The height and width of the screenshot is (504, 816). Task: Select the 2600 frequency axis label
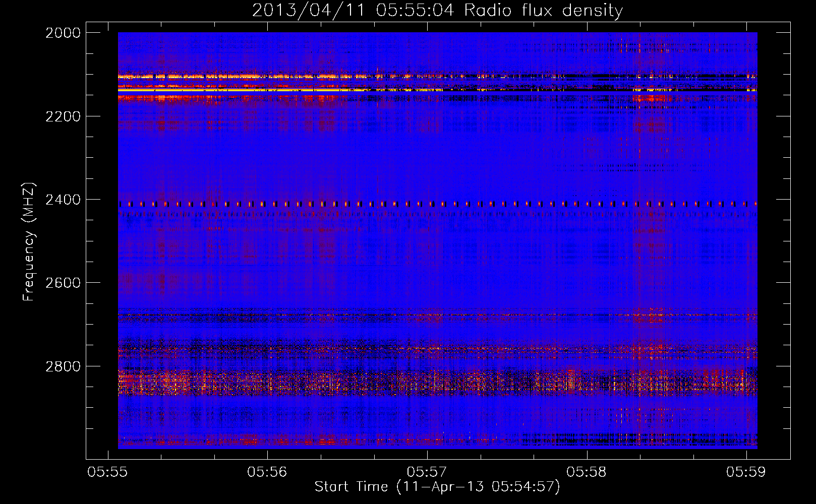coord(63,283)
